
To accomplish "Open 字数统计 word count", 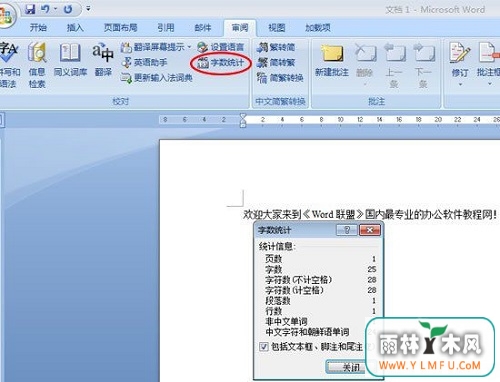I will (x=221, y=63).
